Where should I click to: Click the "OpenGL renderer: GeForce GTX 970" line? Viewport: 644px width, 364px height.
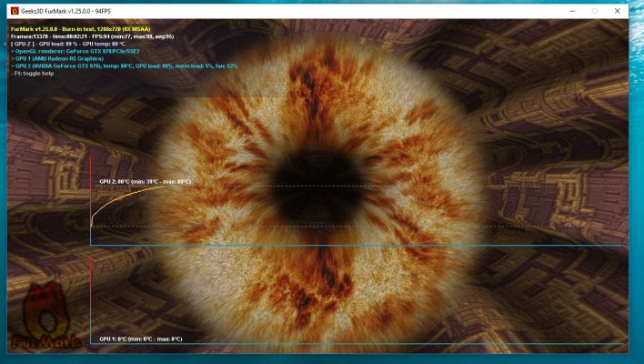(x=75, y=51)
